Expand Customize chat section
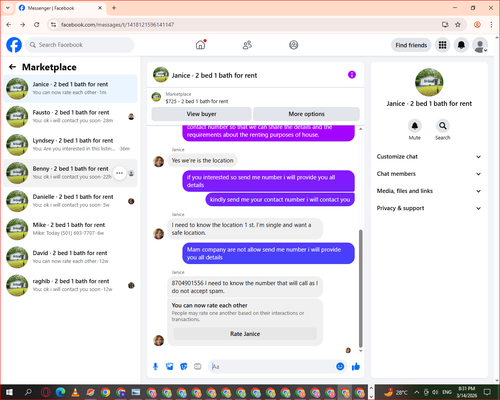 (429, 157)
